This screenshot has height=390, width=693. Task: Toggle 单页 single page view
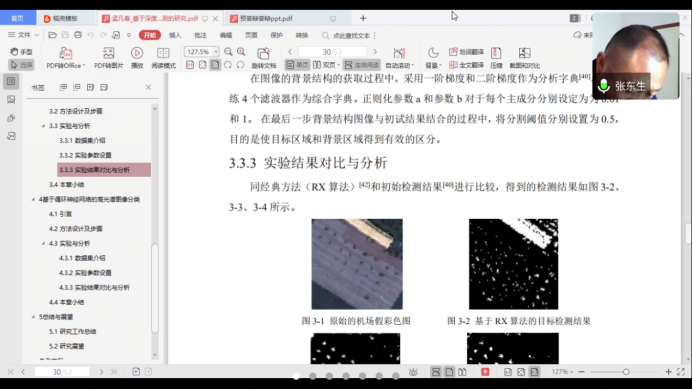tap(297, 65)
